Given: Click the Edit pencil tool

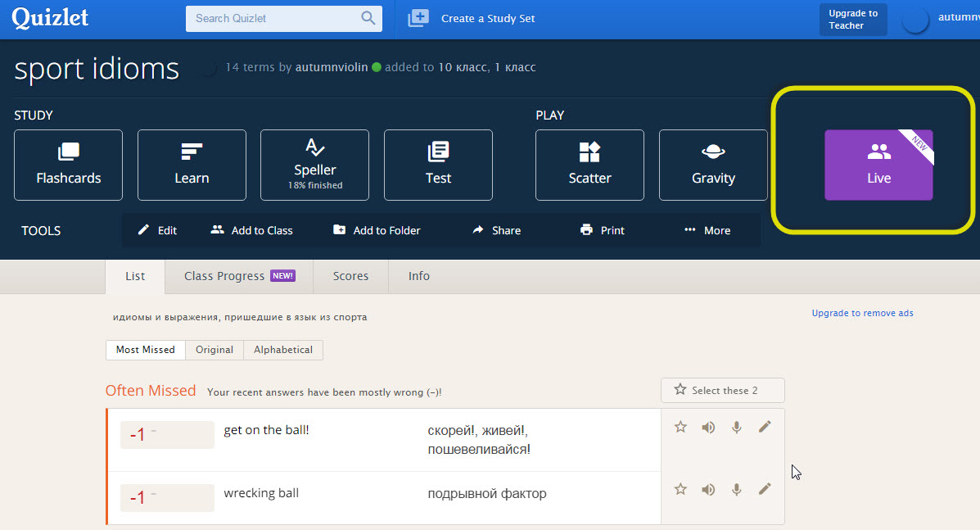Looking at the screenshot, I should pyautogui.click(x=157, y=230).
